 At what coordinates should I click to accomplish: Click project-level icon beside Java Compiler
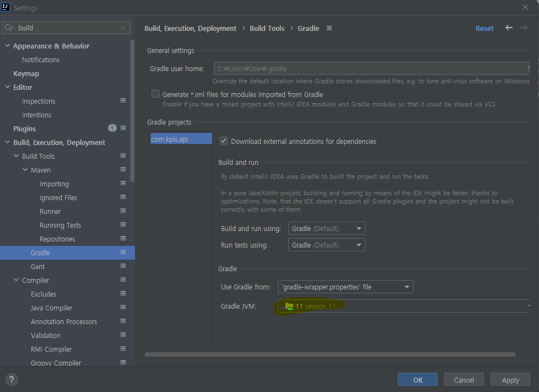coord(123,308)
